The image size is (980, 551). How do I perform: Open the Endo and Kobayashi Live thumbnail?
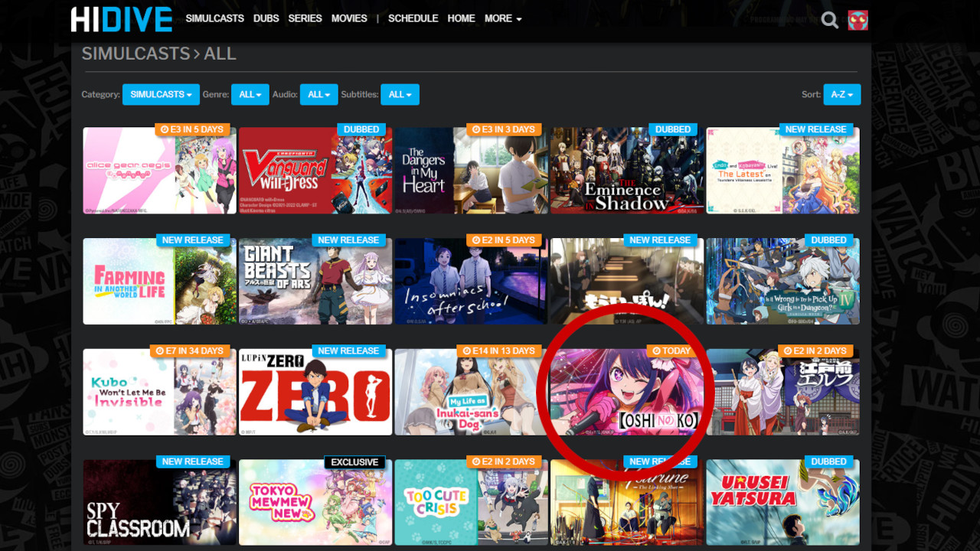point(782,171)
